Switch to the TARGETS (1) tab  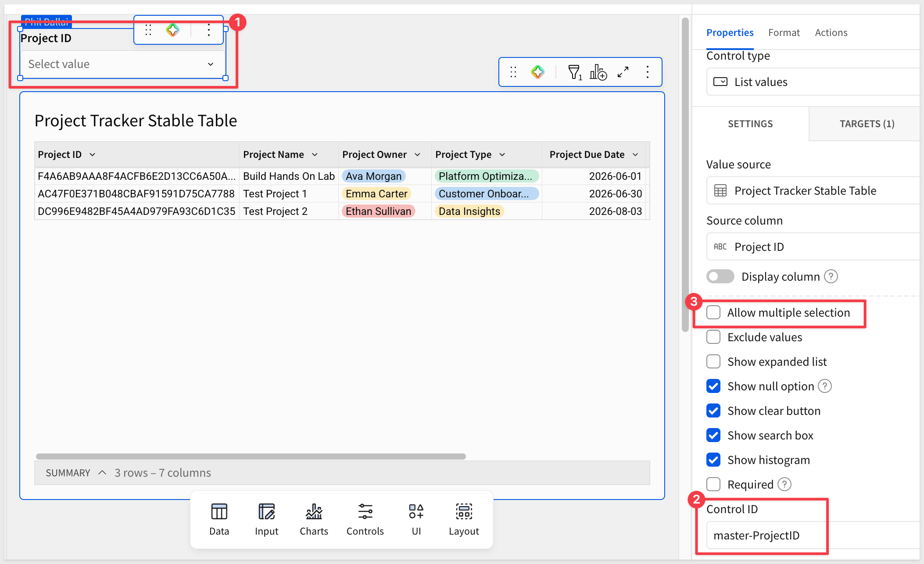(867, 124)
